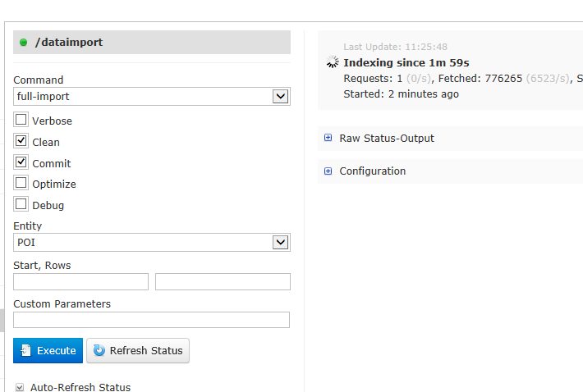The image size is (583, 392).
Task: Click the blue refresh icon on Refresh Status
Action: click(x=99, y=350)
